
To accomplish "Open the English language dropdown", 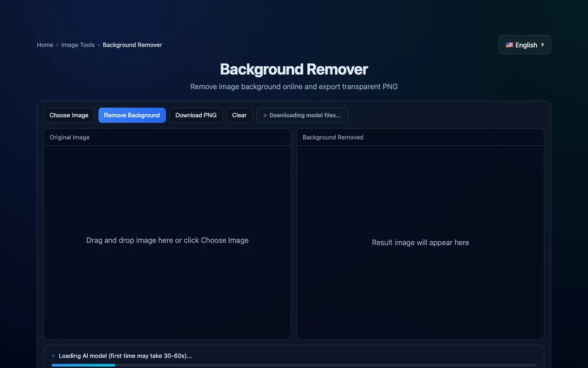I will click(x=525, y=45).
